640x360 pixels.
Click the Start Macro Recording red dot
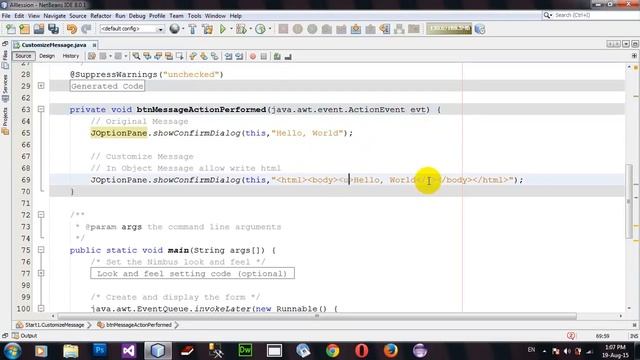tap(253, 56)
